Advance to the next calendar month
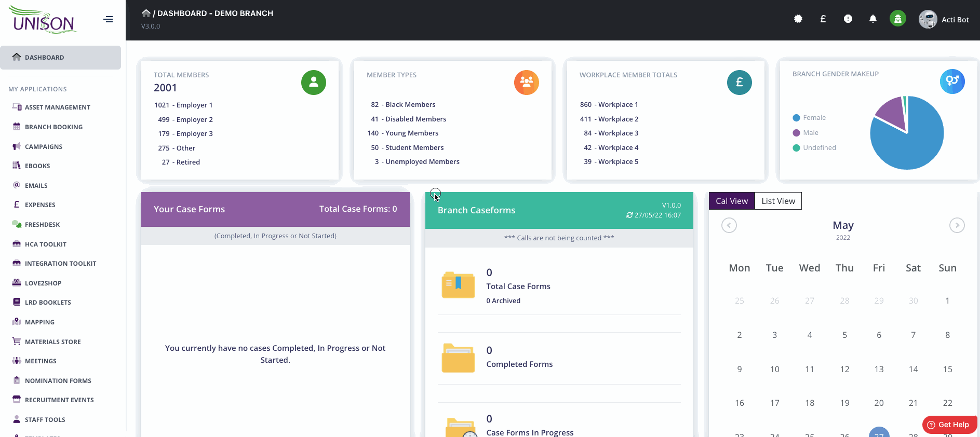 [957, 225]
